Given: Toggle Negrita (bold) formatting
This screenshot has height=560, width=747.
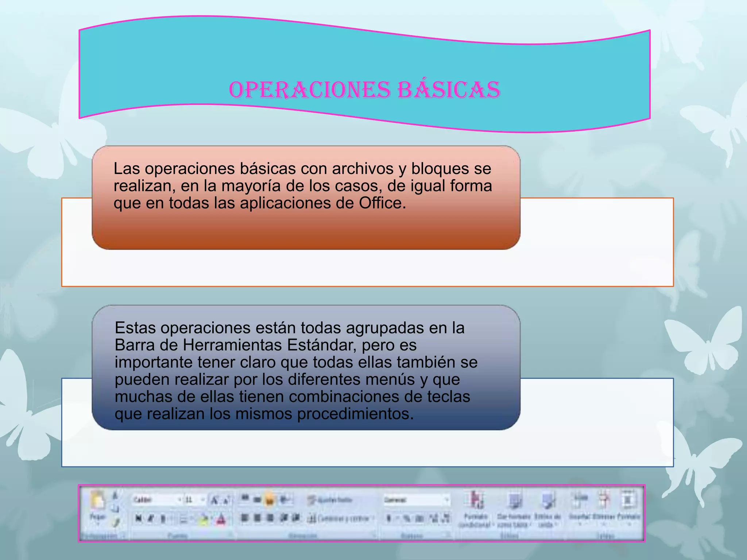Looking at the screenshot, I should [x=138, y=518].
